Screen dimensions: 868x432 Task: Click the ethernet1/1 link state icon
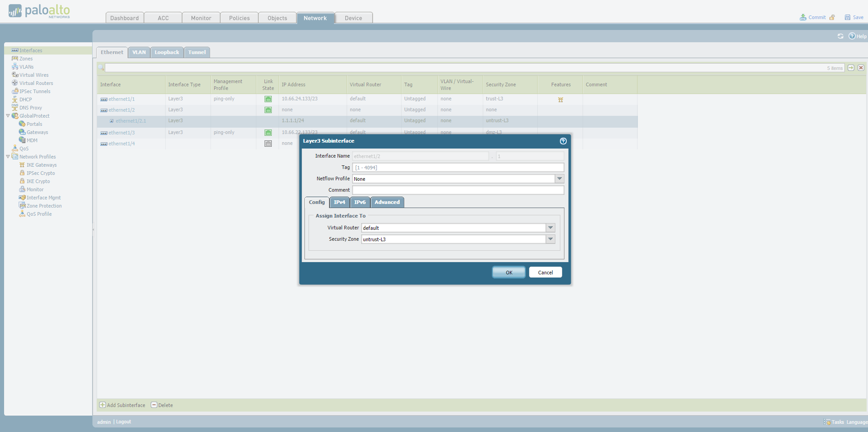(x=268, y=99)
